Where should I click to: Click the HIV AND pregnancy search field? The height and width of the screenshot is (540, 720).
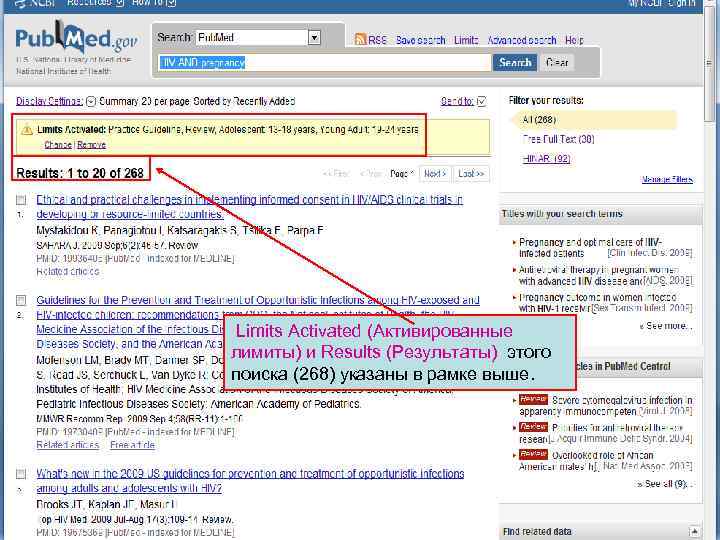pyautogui.click(x=324, y=62)
